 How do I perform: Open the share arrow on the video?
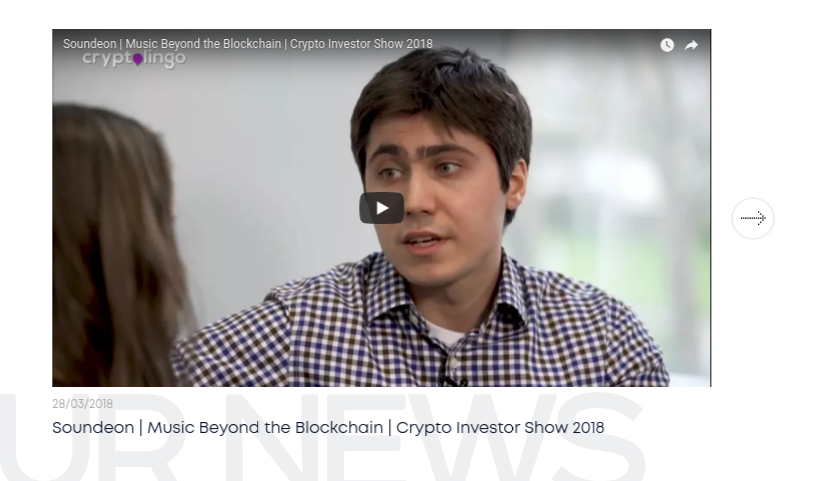[691, 45]
